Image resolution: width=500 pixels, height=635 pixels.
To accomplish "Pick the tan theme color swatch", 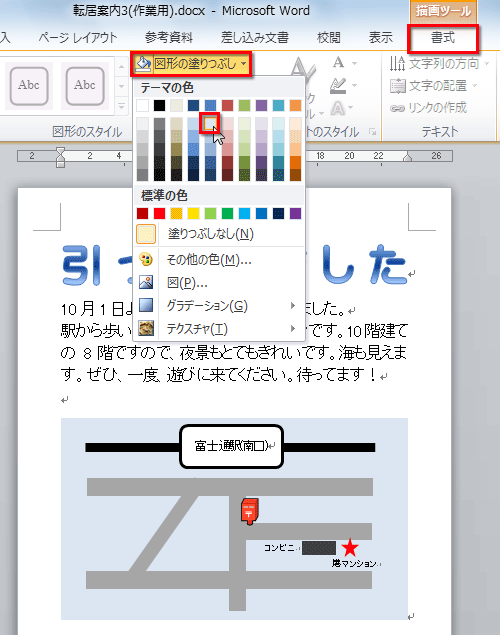I will pos(177,106).
